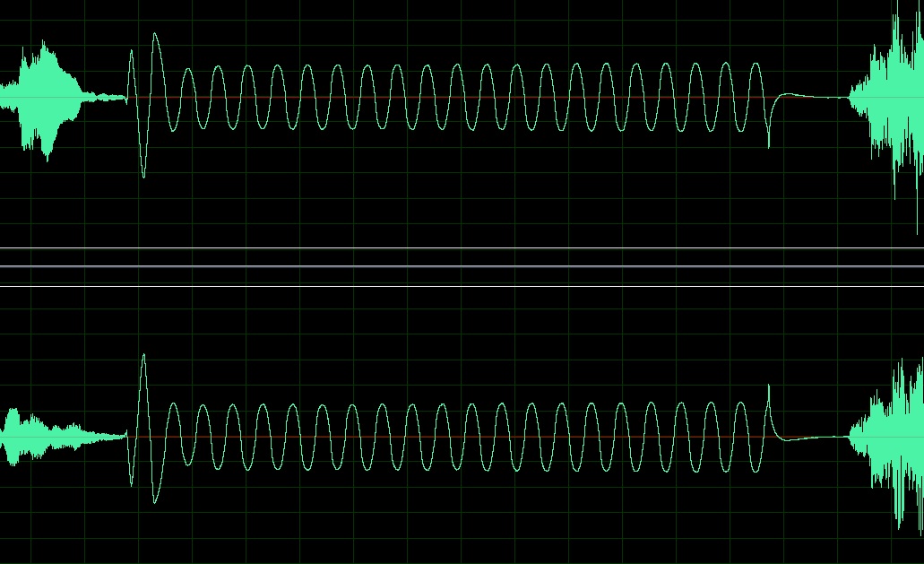Click the last full sine peak in the top channel

tap(756, 65)
